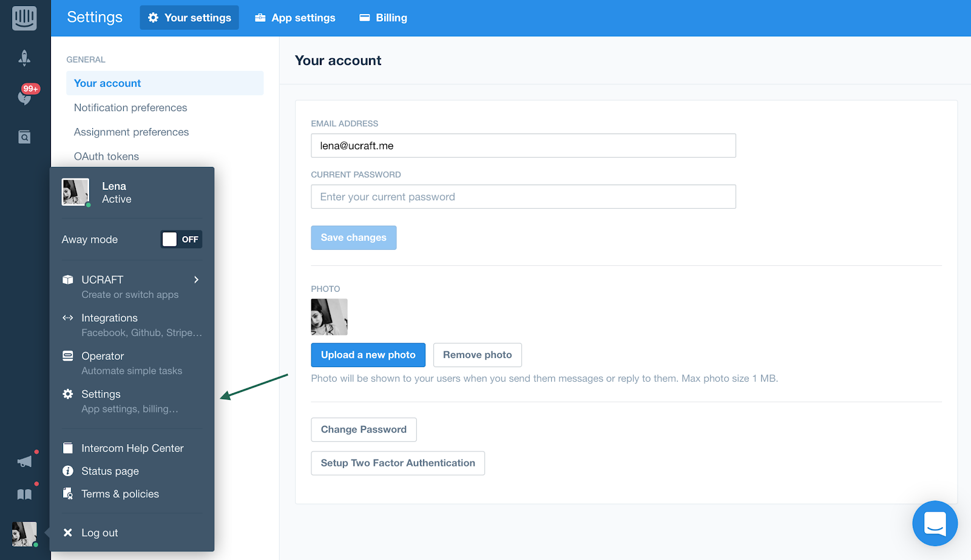Click Upload a new photo button
Screen dimensions: 971x560
[368, 355]
